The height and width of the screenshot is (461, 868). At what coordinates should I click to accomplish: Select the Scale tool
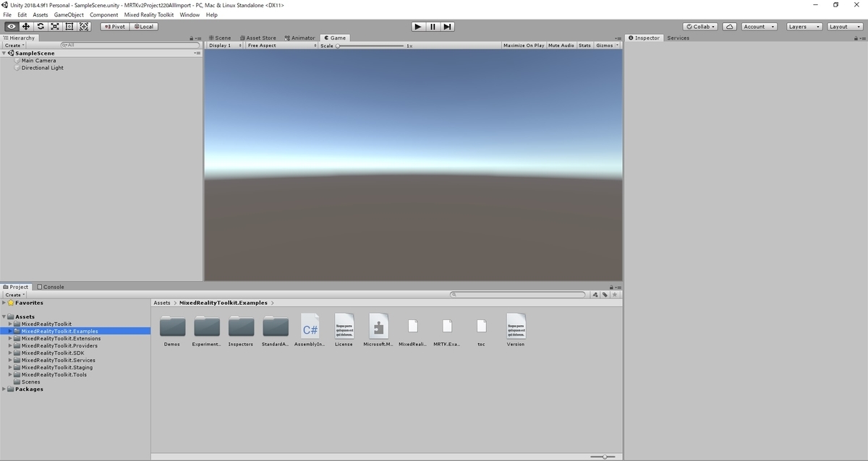point(55,27)
